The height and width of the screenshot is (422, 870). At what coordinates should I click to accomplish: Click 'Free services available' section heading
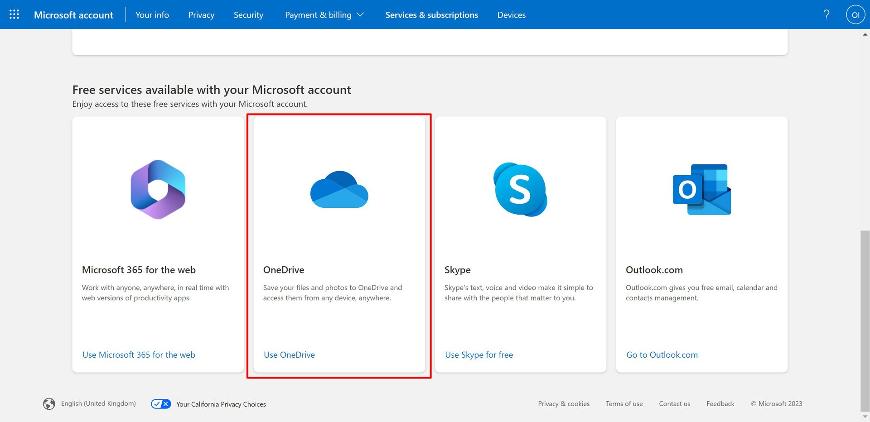[x=211, y=89]
